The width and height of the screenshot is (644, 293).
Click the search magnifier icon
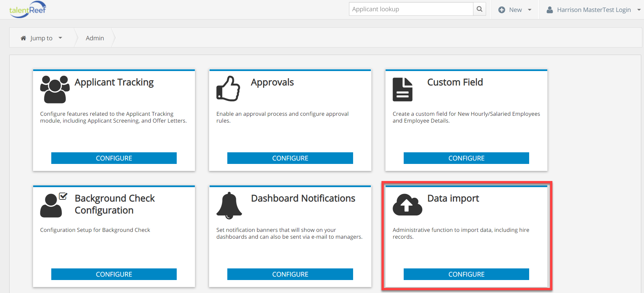(x=479, y=9)
